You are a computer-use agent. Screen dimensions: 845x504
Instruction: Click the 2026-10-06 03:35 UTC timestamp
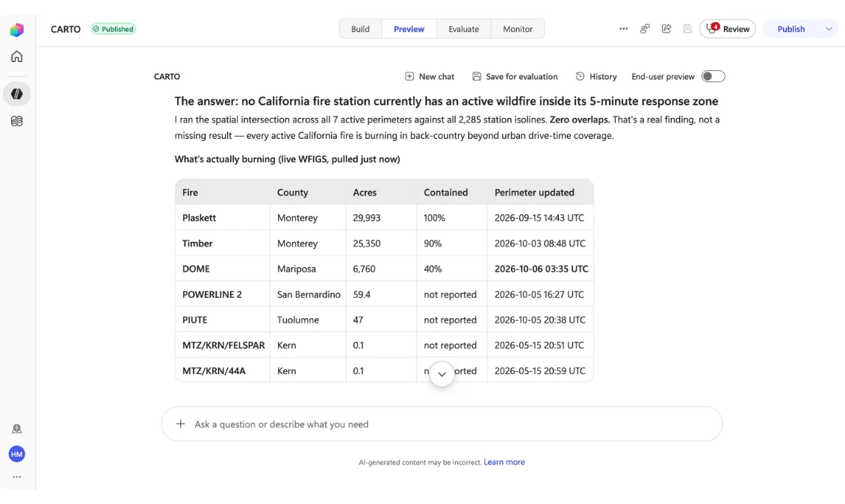[542, 269]
